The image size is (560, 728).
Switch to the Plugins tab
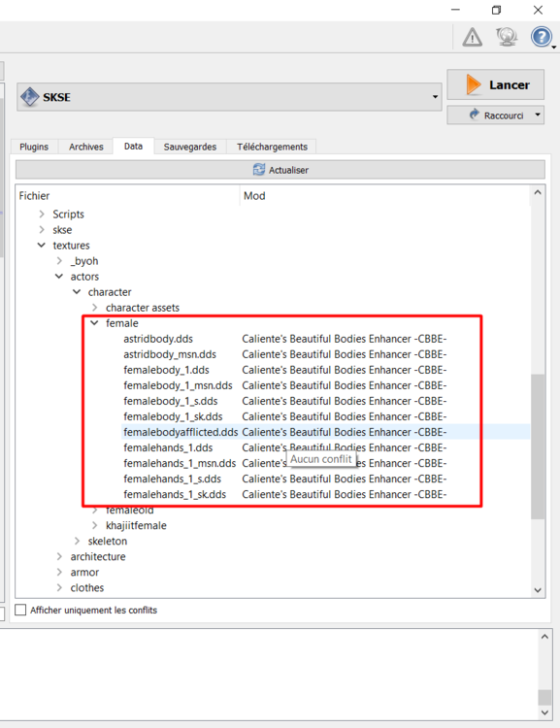point(34,147)
